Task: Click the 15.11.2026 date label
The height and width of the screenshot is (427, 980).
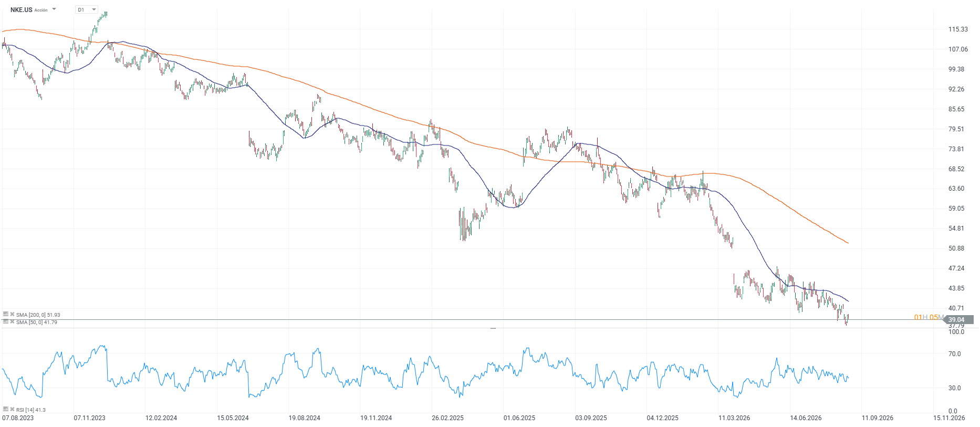Action: (949, 418)
